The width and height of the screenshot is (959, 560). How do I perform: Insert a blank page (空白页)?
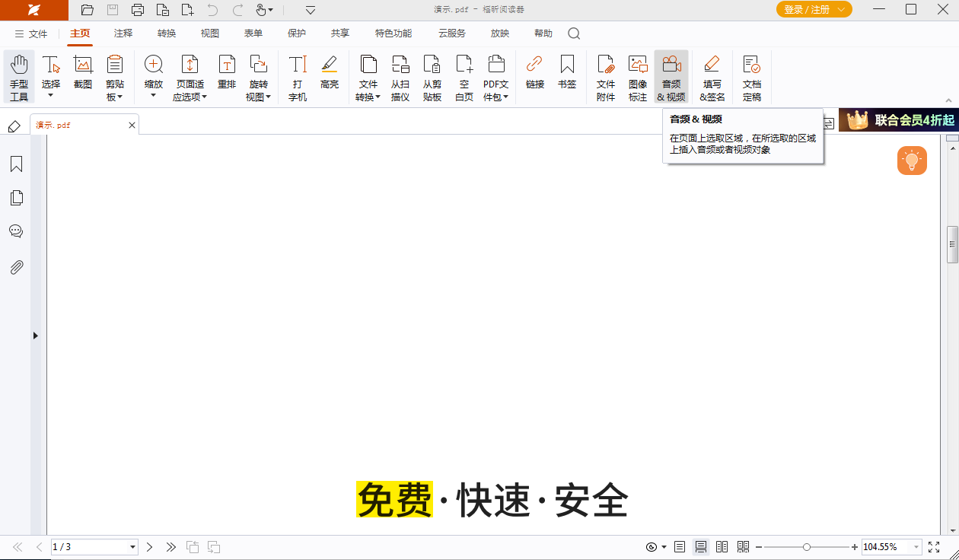pos(464,76)
